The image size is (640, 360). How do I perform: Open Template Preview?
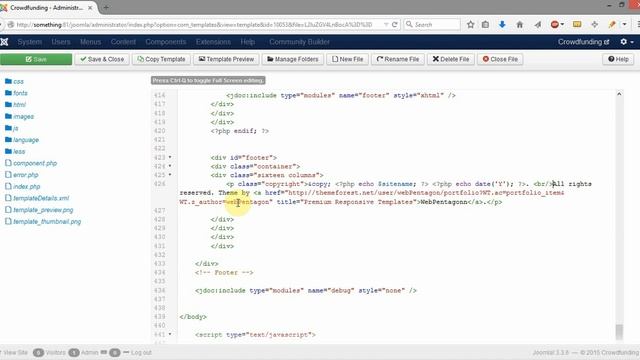pos(226,59)
